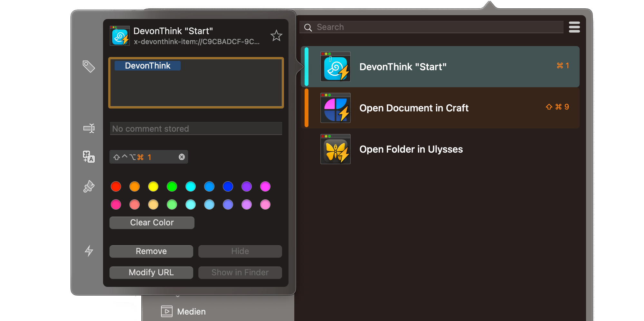This screenshot has height=321, width=644.
Task: Click the DevonThink tag token
Action: coord(147,66)
